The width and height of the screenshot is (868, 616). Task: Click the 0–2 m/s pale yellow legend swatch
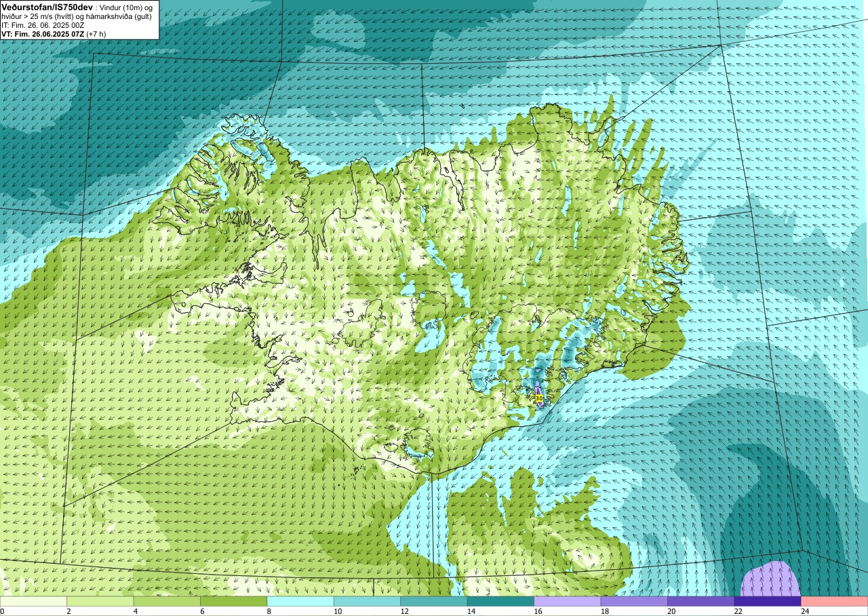(x=33, y=601)
